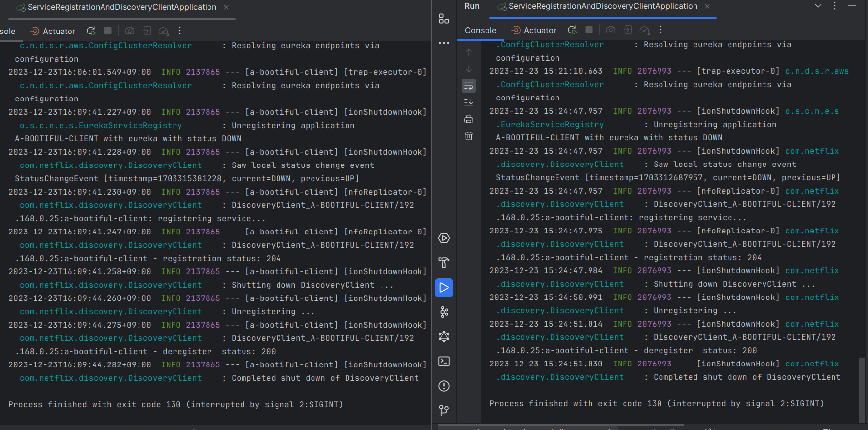Rerun the application in the left window toolbar
This screenshot has width=868, height=430.
point(91,31)
